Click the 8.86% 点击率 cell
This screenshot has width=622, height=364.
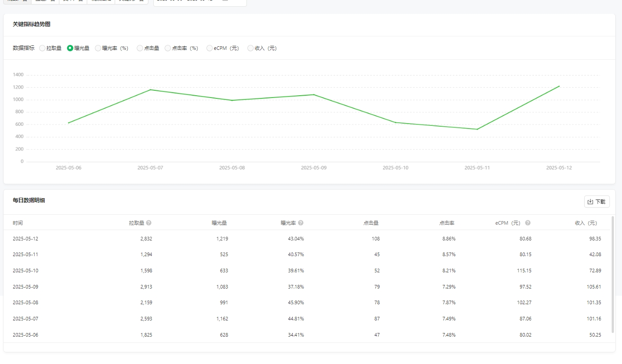(x=449, y=239)
